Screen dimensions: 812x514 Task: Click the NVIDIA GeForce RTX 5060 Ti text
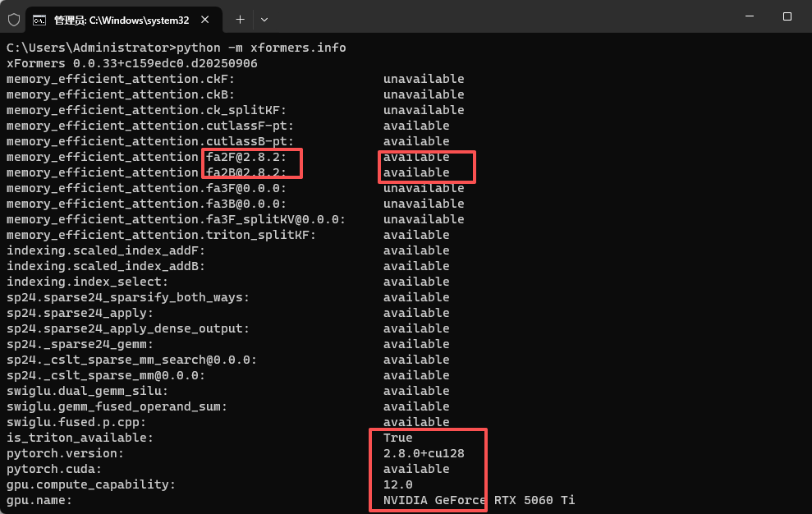click(x=479, y=500)
